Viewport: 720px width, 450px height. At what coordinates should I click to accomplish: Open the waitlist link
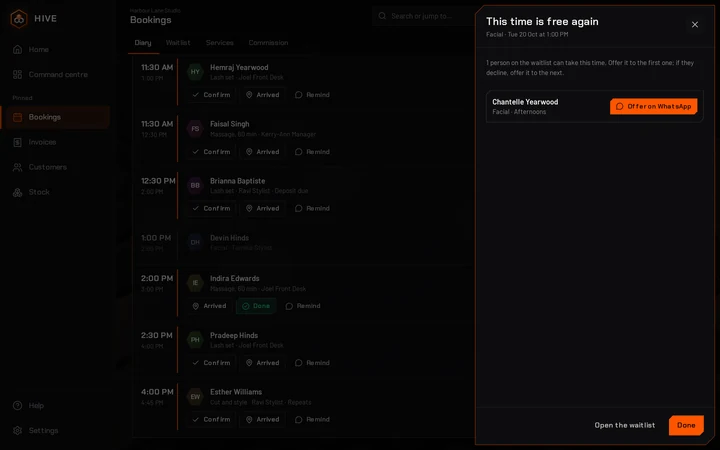click(624, 425)
